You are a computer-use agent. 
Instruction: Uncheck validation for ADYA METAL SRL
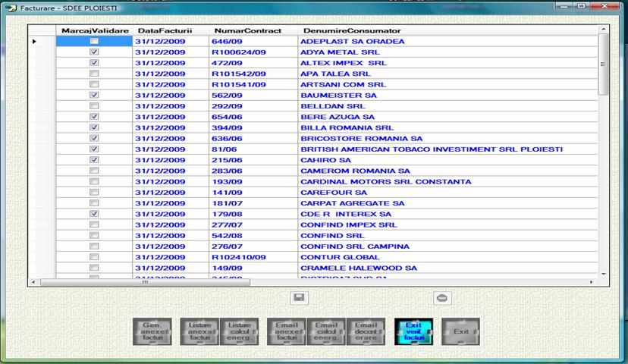click(94, 52)
